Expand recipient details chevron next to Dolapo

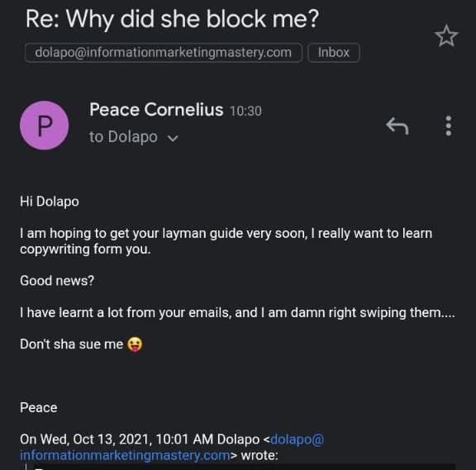(x=173, y=138)
